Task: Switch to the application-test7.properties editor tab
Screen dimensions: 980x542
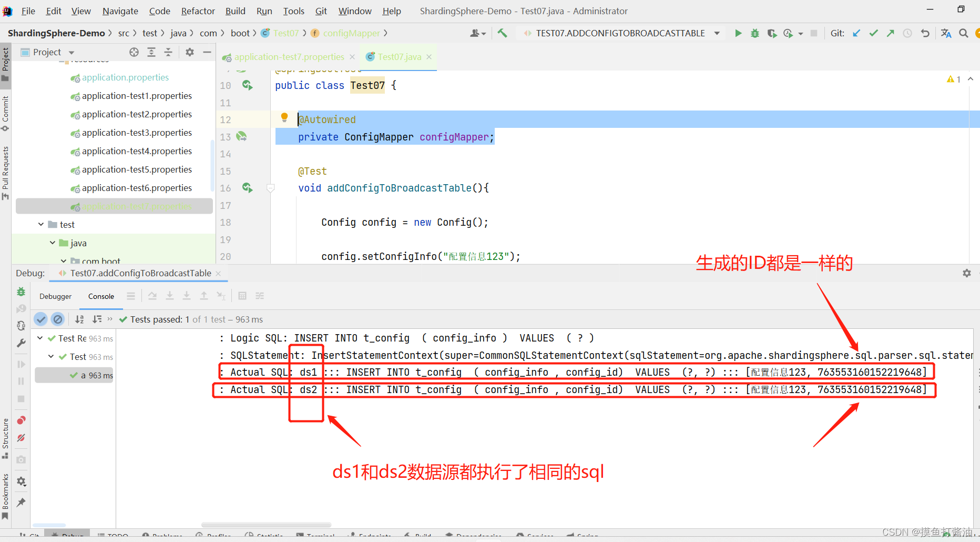Action: point(289,57)
